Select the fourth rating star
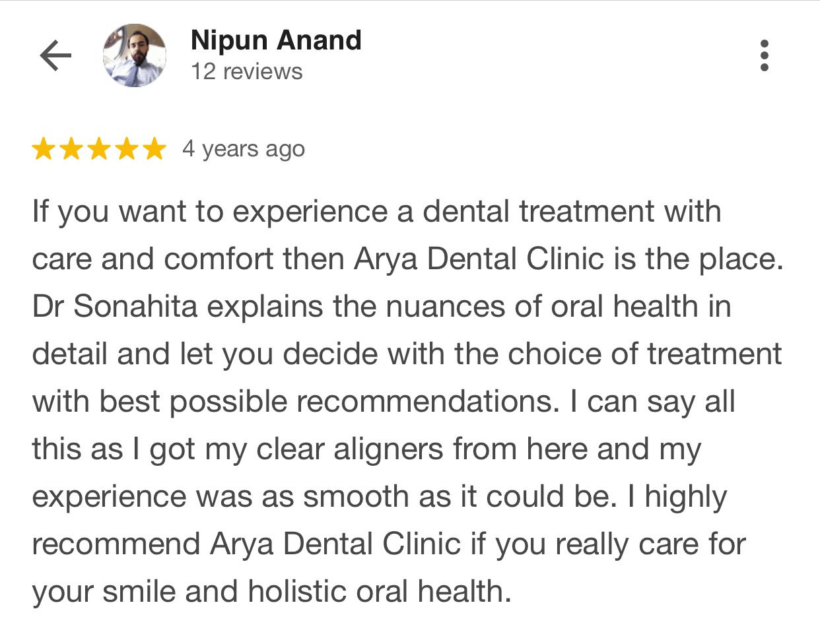820x644 pixels. (x=127, y=149)
